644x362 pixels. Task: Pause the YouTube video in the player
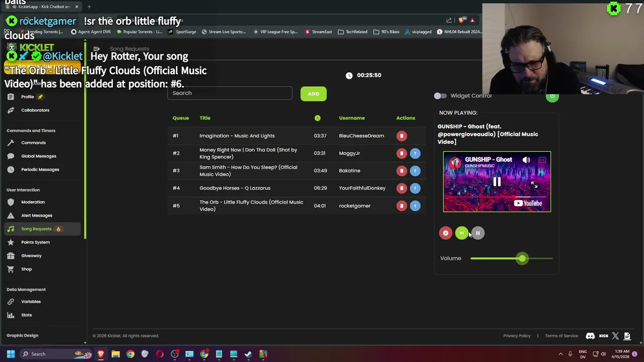(x=497, y=182)
